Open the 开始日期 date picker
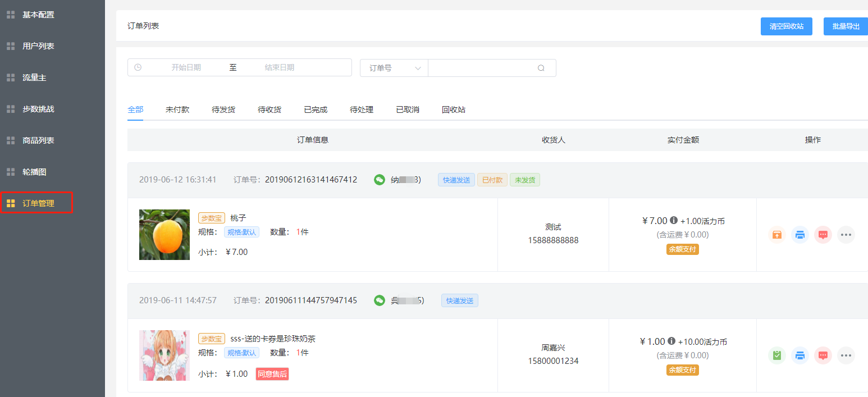This screenshot has height=397, width=868. click(x=186, y=67)
